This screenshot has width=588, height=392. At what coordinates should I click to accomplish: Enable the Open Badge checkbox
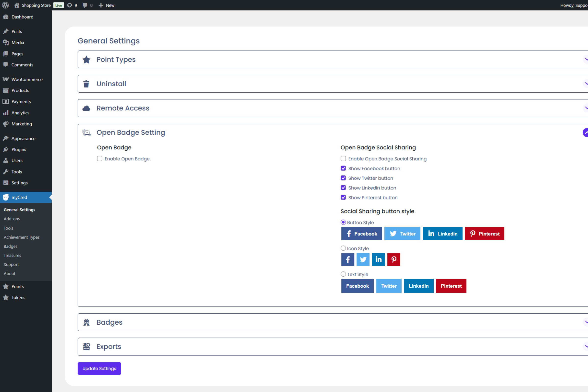point(99,159)
